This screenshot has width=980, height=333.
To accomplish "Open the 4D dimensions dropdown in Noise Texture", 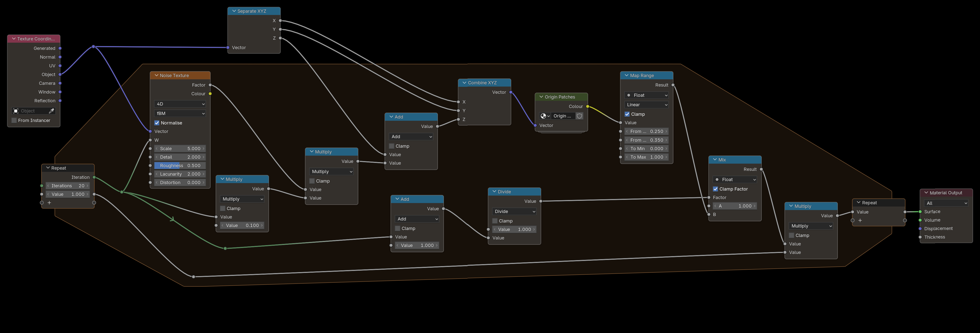I will pyautogui.click(x=180, y=104).
